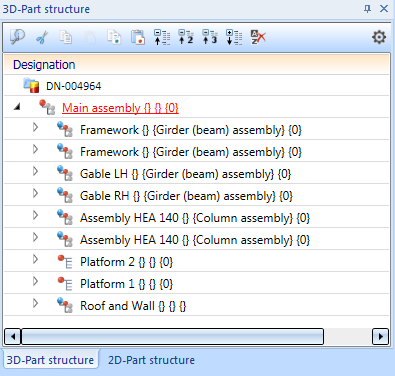Expand the Platform 2 node
This screenshot has height=376, width=395.
35,259
